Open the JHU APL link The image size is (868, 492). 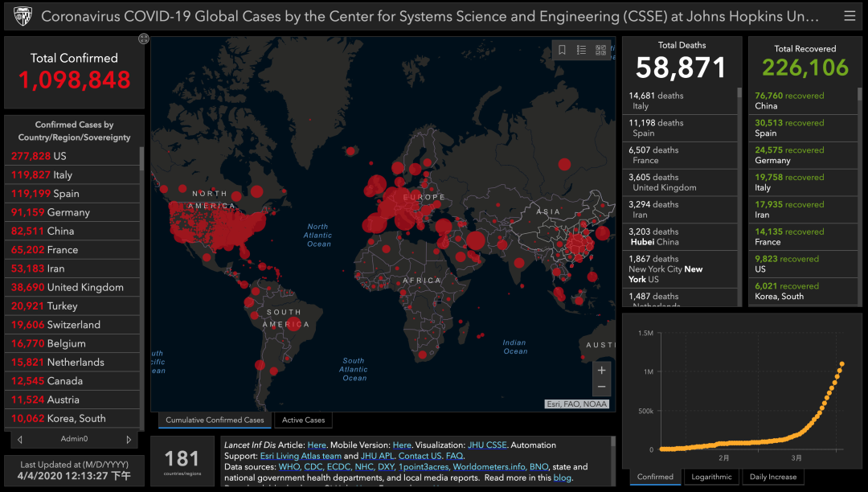click(377, 456)
